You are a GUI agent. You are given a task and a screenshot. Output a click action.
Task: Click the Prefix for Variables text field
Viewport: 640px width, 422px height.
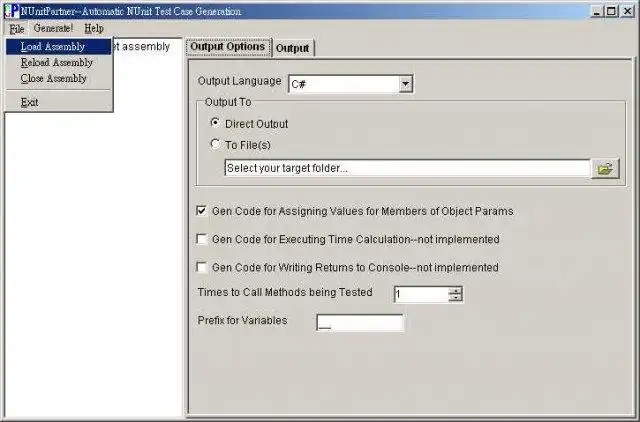point(360,323)
